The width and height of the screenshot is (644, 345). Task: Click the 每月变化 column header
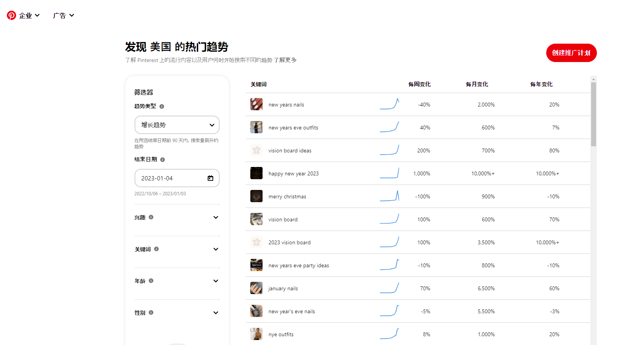tap(477, 84)
